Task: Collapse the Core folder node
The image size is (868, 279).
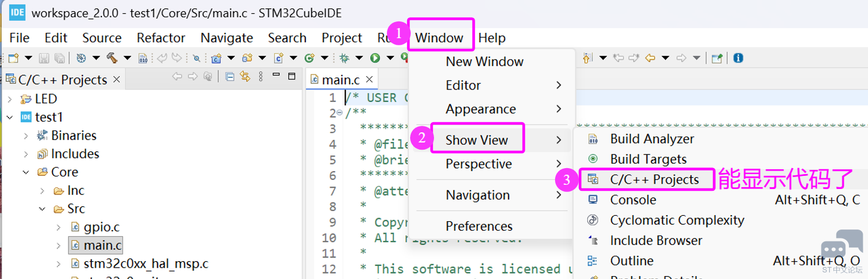Action: [26, 172]
